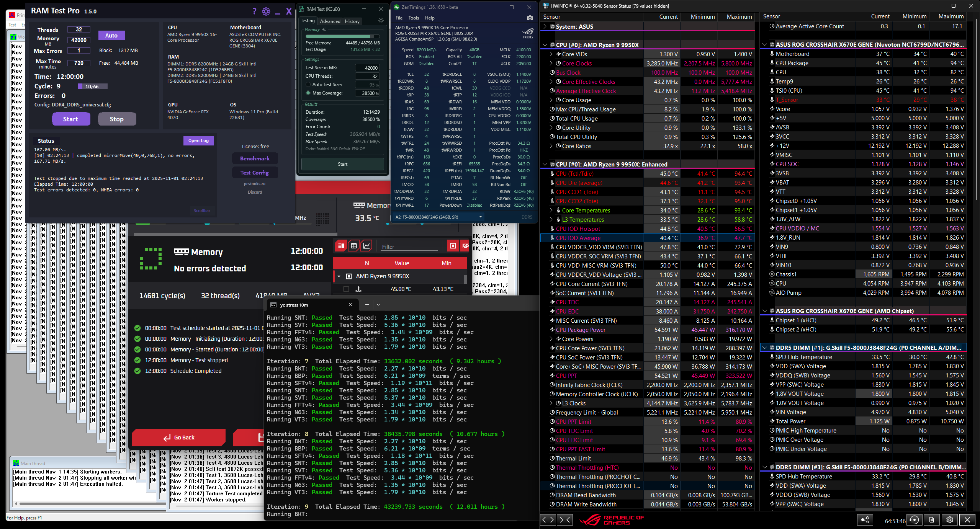Select the Max Coverage radio button

pos(308,93)
